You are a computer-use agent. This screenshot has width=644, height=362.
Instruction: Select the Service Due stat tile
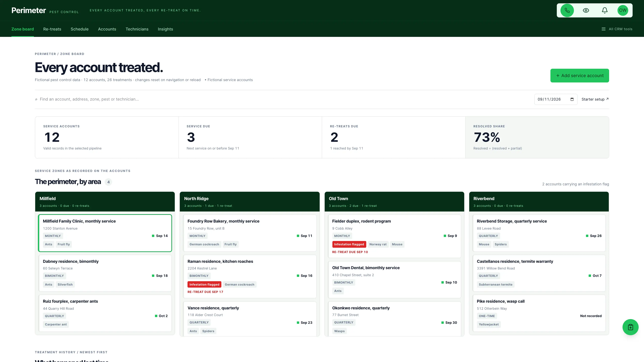pos(250,137)
